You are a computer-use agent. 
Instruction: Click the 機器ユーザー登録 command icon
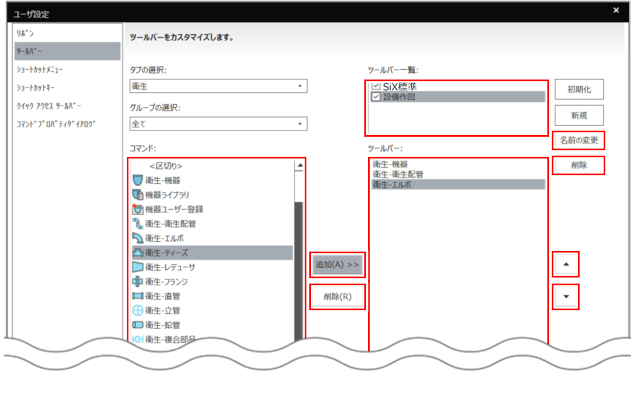138,210
